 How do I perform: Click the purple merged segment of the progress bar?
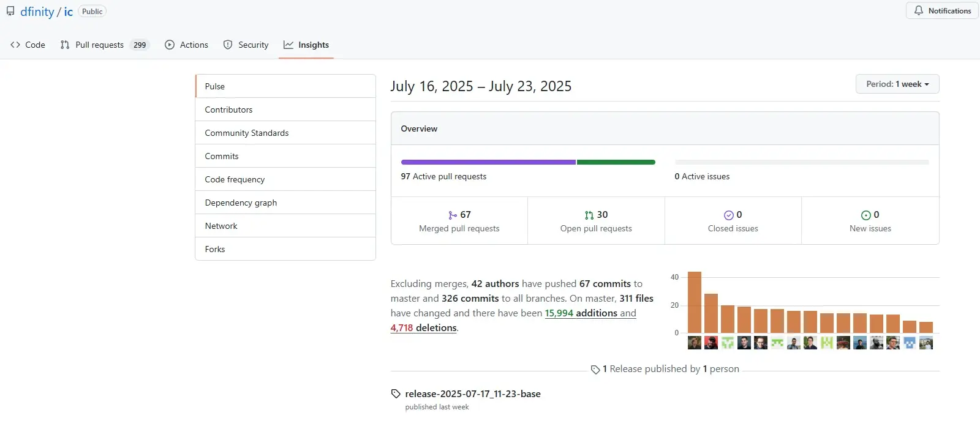pos(488,162)
